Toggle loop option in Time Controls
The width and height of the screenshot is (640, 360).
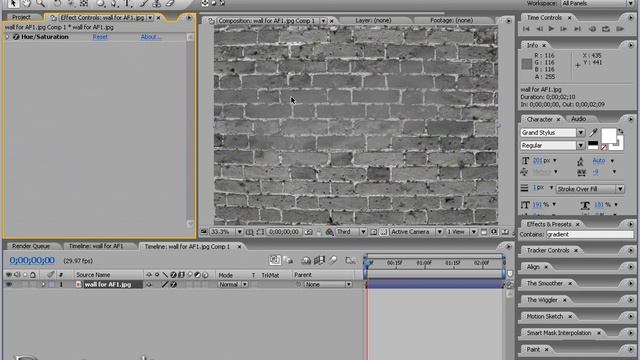point(606,29)
